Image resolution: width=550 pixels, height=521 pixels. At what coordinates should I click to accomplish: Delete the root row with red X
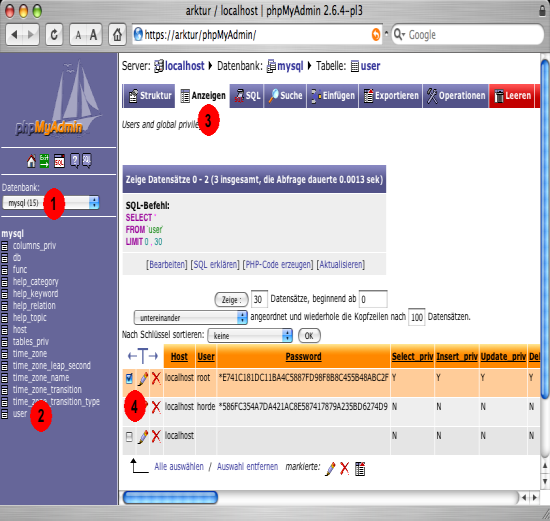pos(156,378)
